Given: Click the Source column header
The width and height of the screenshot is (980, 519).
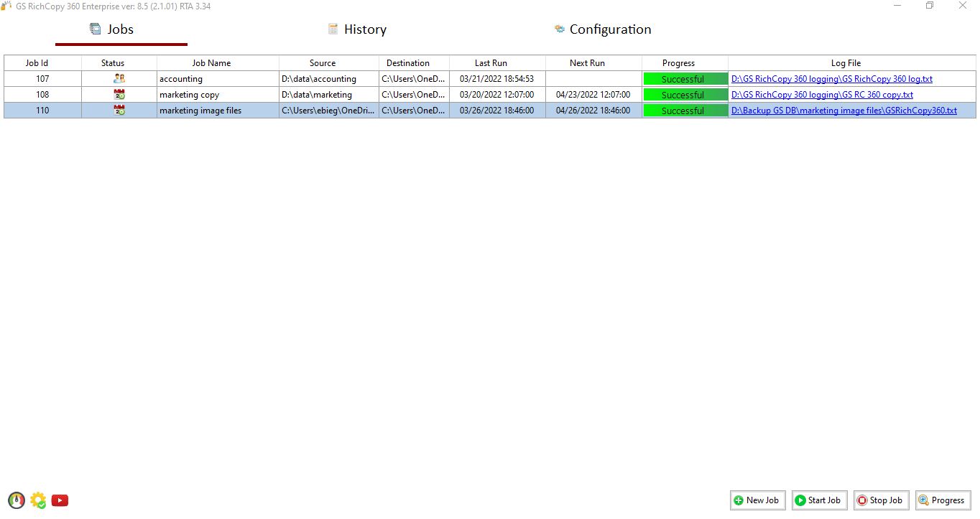Looking at the screenshot, I should tap(329, 63).
